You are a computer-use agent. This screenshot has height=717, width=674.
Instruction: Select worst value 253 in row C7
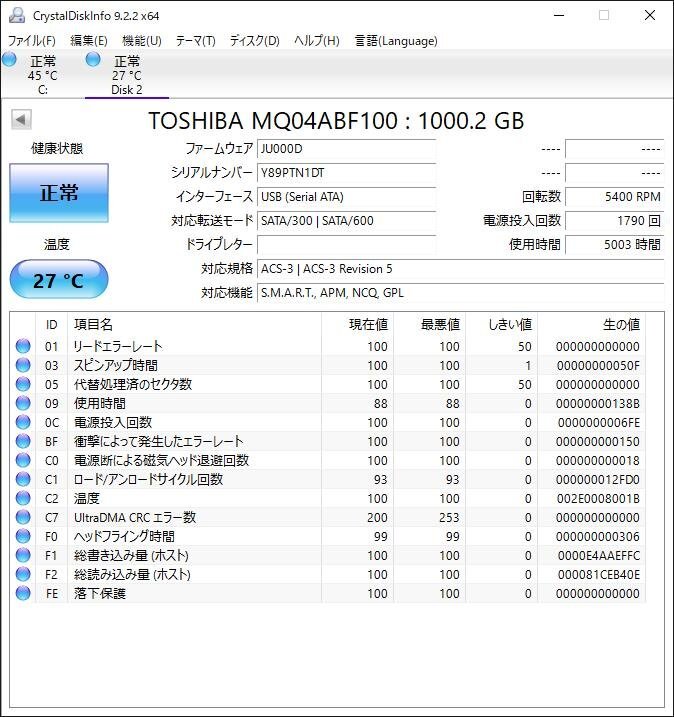pos(449,518)
